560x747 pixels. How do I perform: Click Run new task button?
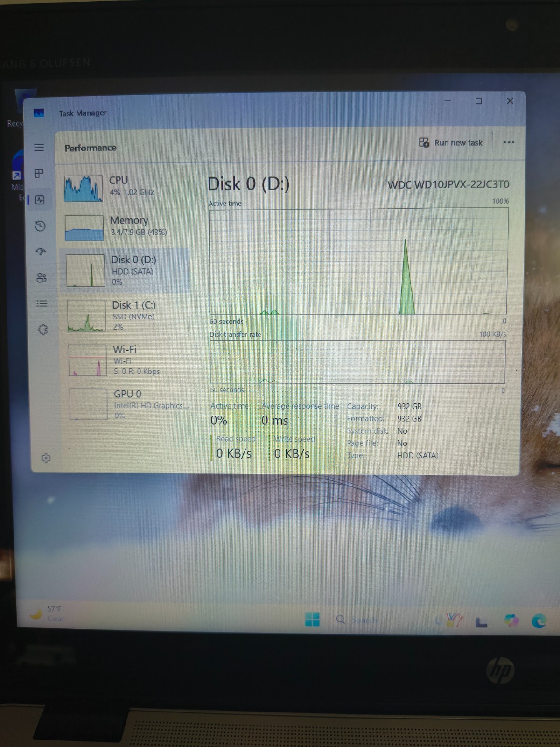coord(451,142)
